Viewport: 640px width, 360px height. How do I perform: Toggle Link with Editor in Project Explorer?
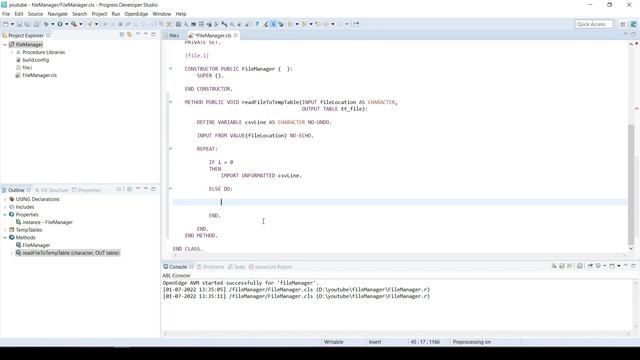click(x=129, y=35)
